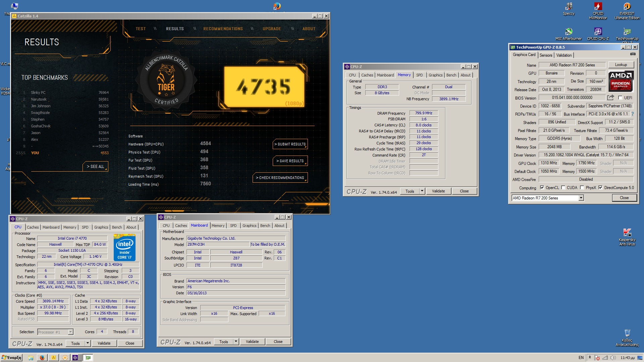Open the CPUID HWMonitor desktop icon
The image size is (644, 362).
pos(598,11)
